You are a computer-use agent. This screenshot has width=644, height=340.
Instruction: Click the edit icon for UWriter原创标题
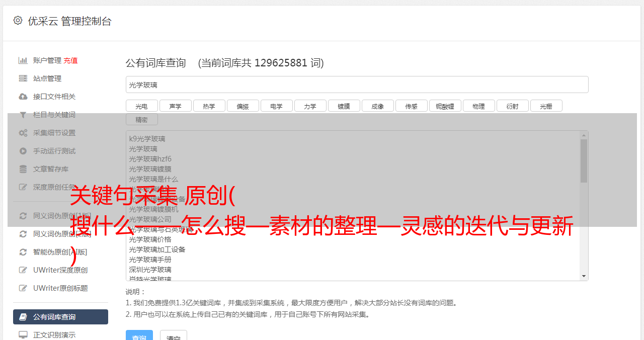pyautogui.click(x=23, y=288)
